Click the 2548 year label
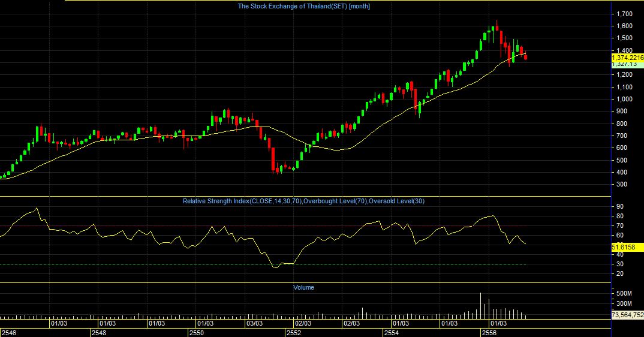The image size is (644, 337). tap(98, 333)
